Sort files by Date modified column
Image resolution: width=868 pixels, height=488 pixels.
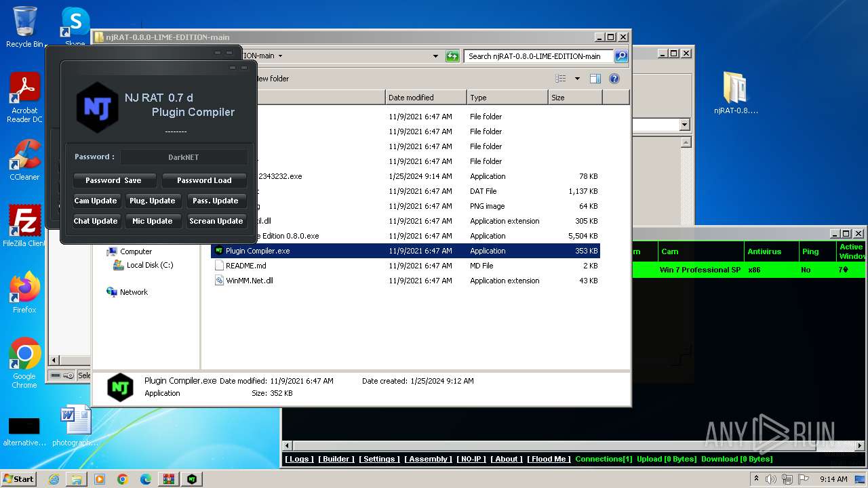[426, 98]
